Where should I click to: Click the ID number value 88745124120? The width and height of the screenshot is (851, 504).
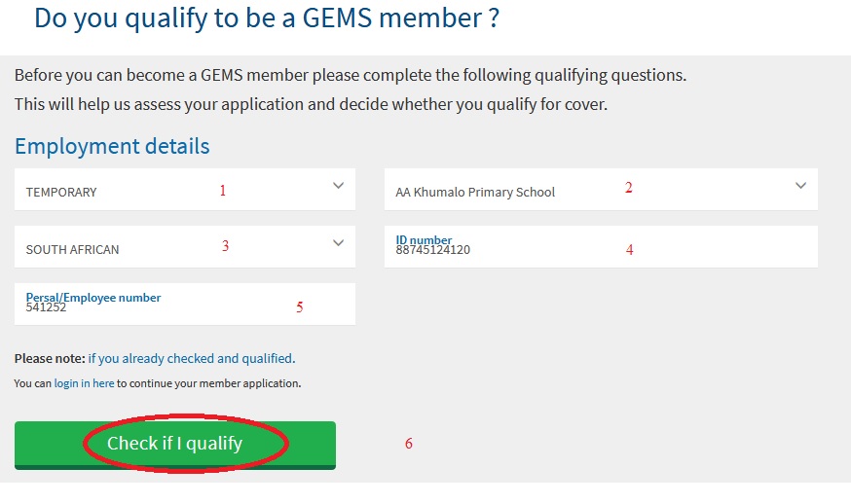pos(432,250)
